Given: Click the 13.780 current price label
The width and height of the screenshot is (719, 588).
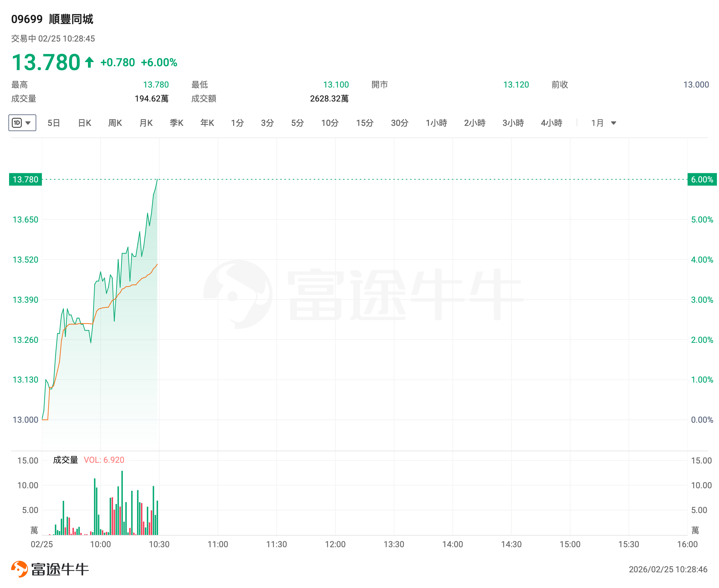Looking at the screenshot, I should tap(25, 180).
